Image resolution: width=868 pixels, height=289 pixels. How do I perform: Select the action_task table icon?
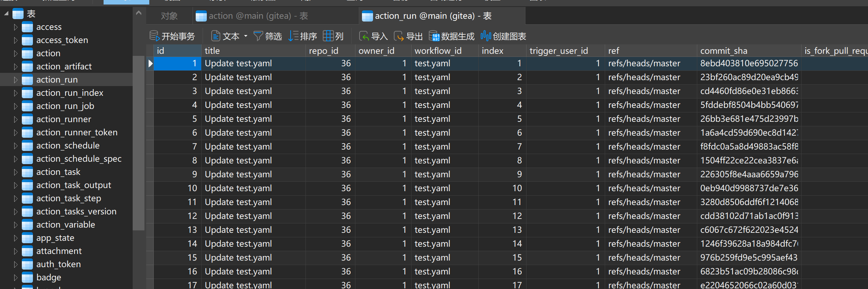click(27, 172)
